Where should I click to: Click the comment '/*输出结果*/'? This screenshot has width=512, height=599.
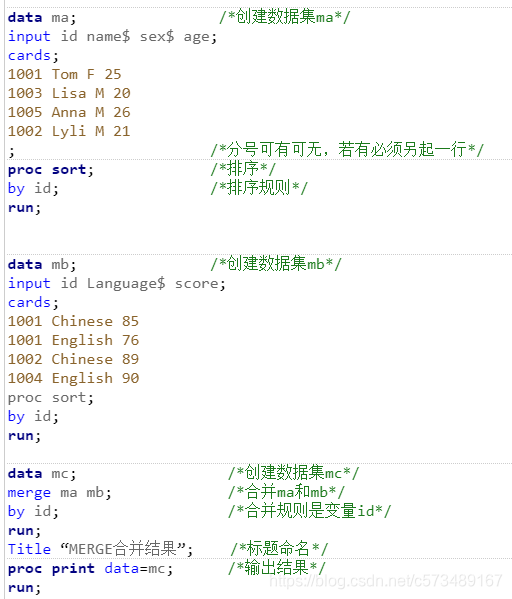pyautogui.click(x=277, y=568)
